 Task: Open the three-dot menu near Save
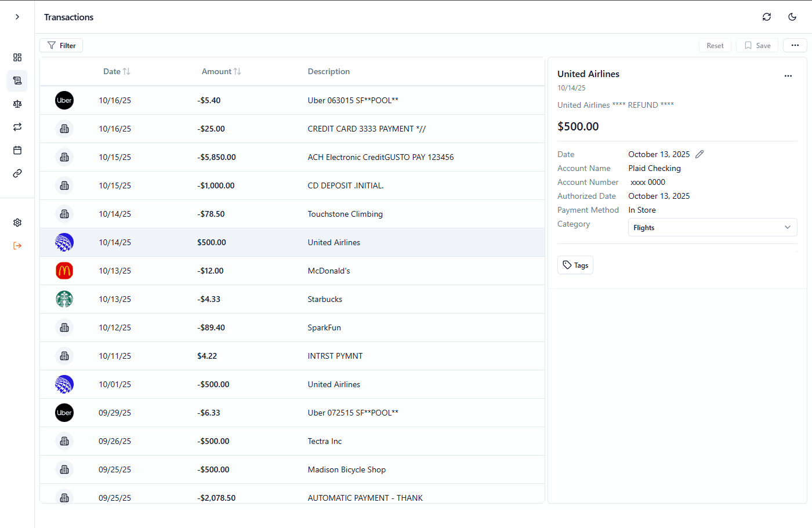click(795, 45)
